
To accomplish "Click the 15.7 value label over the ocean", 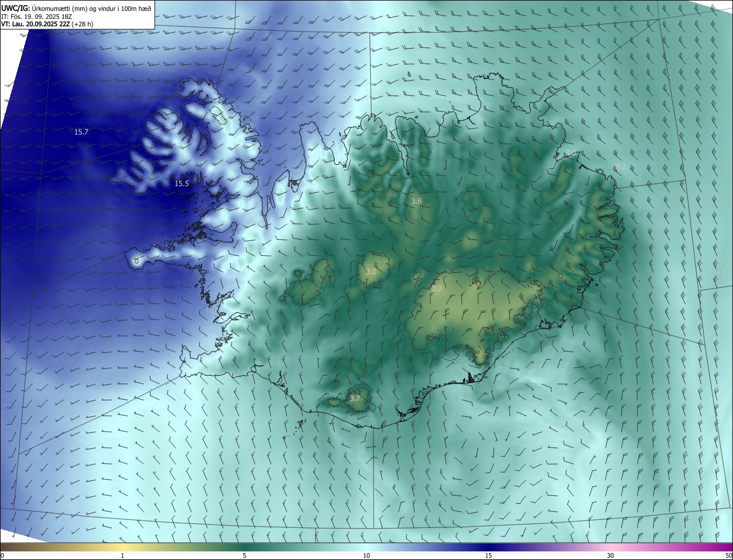I will (x=81, y=132).
